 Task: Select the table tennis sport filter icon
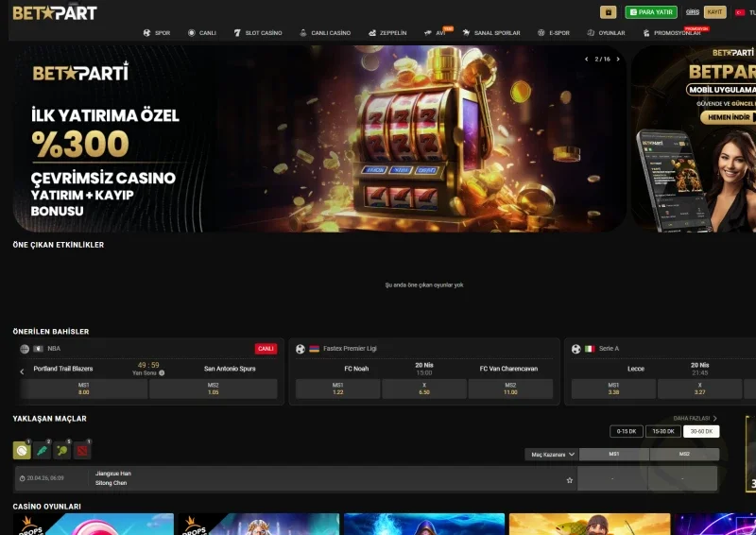pos(62,451)
